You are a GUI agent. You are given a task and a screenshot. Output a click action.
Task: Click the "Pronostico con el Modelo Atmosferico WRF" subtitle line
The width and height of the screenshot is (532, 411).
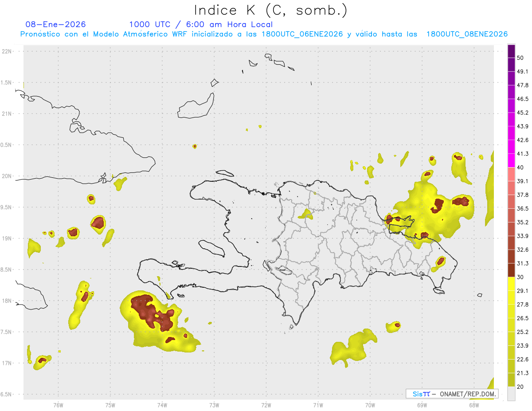(264, 34)
